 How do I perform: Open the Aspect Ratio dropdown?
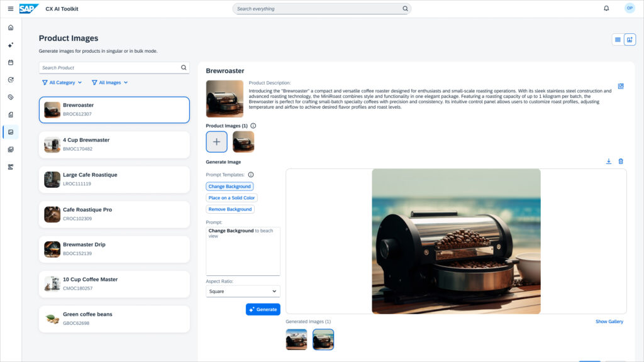[x=243, y=292]
